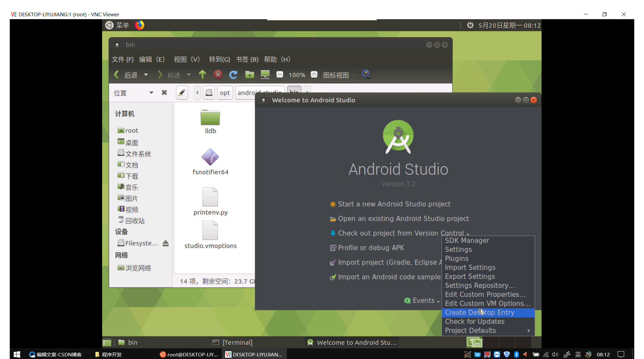Click the zoom in icon beside 100%

tap(314, 75)
